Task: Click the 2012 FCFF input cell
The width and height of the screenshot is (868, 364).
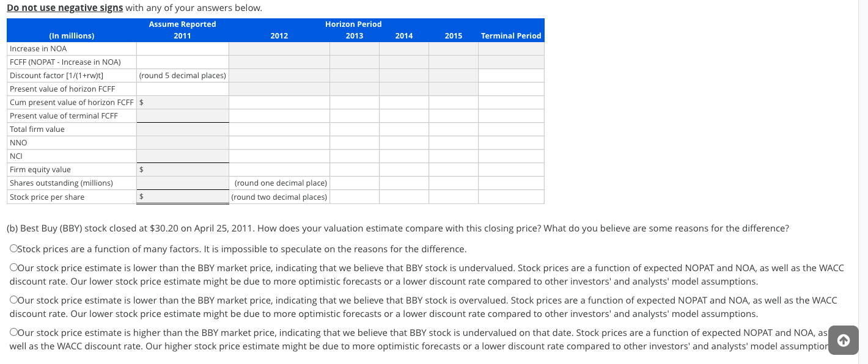Action: (x=279, y=62)
